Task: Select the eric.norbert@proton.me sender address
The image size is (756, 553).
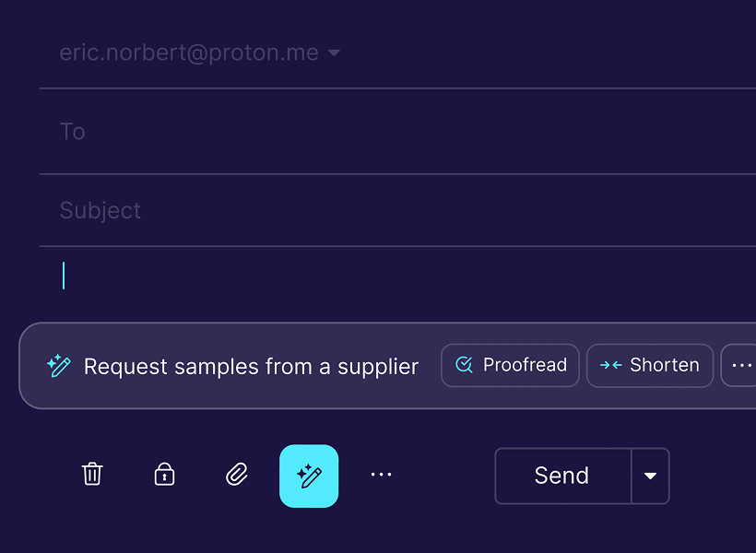Action: (189, 53)
